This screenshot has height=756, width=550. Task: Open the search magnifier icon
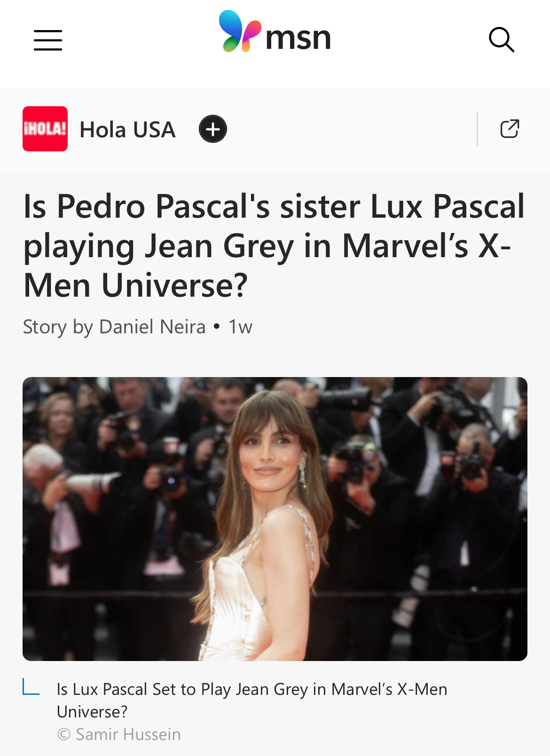coord(502,39)
